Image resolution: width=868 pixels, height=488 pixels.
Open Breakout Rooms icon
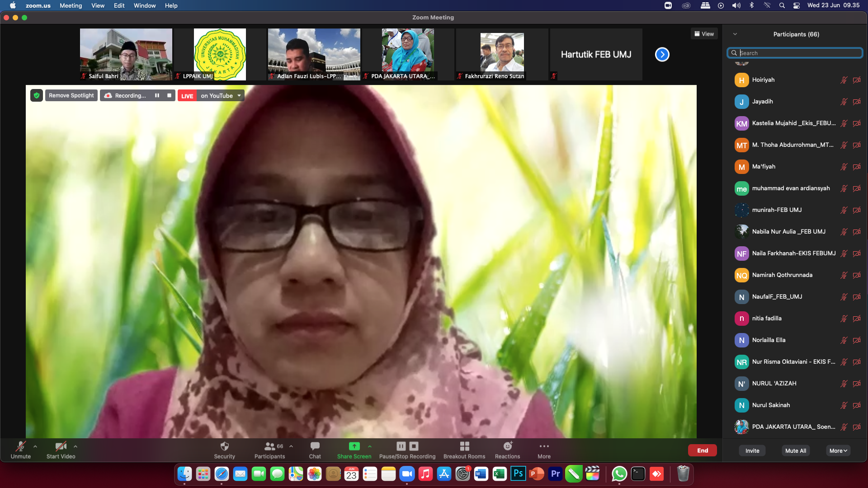[x=464, y=446]
